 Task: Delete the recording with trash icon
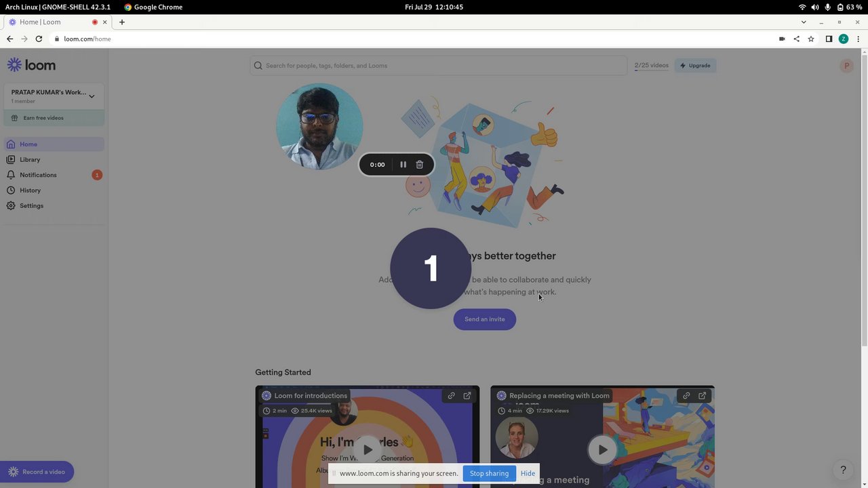coord(420,165)
